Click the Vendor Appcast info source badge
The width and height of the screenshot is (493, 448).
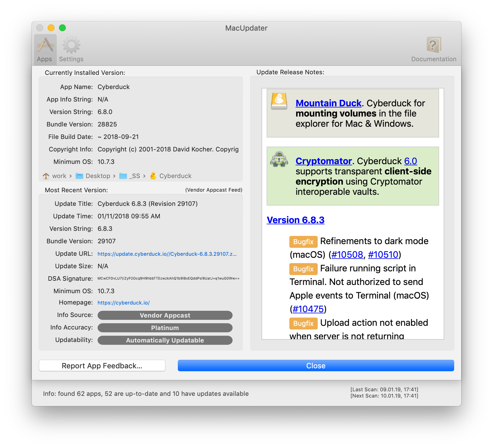tap(165, 315)
